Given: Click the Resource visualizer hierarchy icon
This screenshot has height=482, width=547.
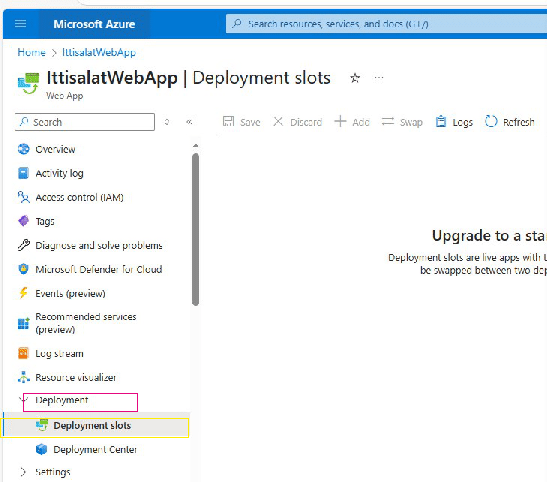Looking at the screenshot, I should (x=24, y=377).
